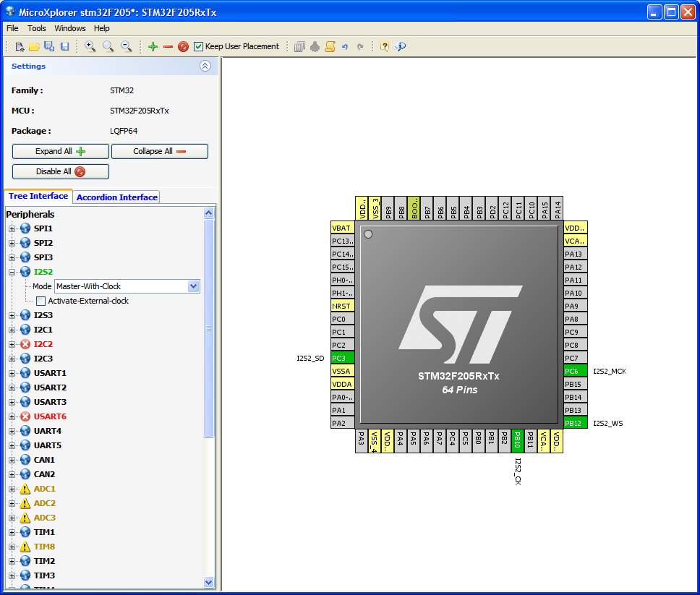700x595 pixels.
Task: Select the green PC6 pin on chip
Action: (x=576, y=371)
